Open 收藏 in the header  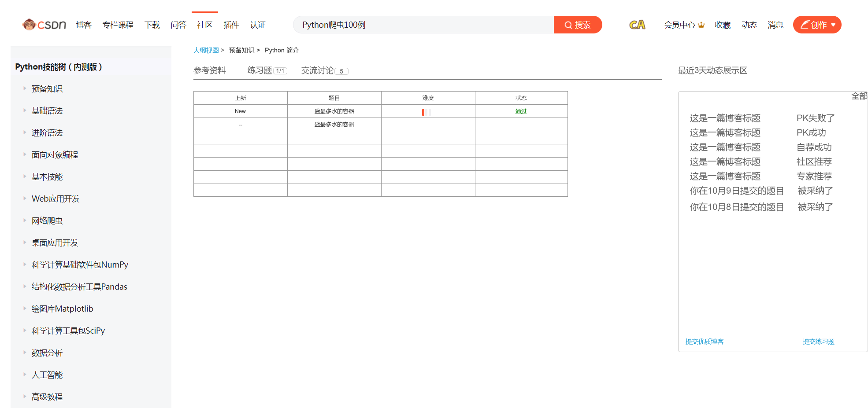pyautogui.click(x=723, y=25)
